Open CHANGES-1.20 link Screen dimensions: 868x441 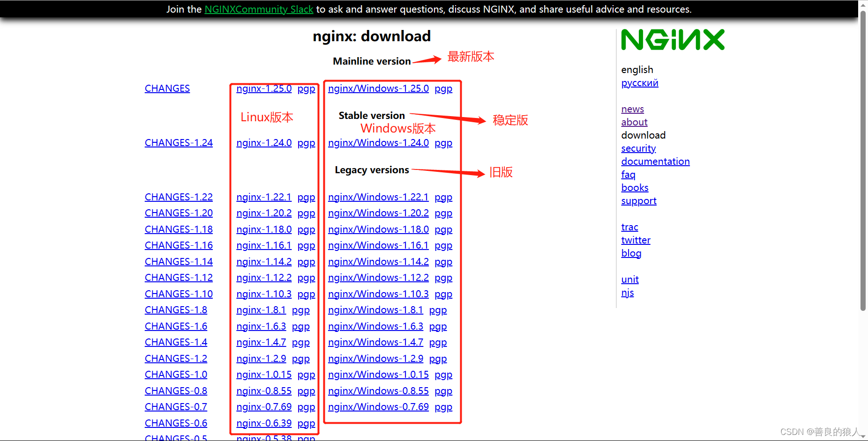click(x=179, y=213)
